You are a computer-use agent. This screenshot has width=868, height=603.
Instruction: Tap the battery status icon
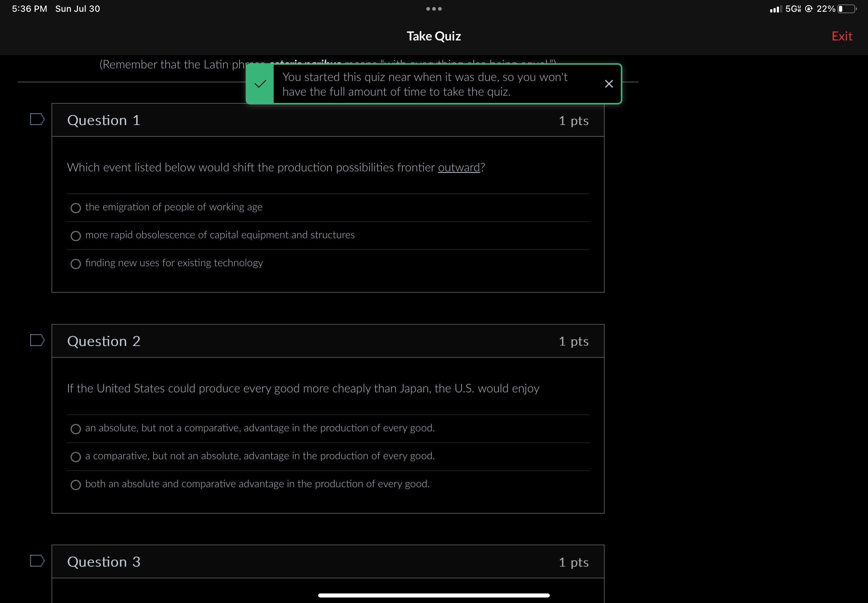point(846,9)
